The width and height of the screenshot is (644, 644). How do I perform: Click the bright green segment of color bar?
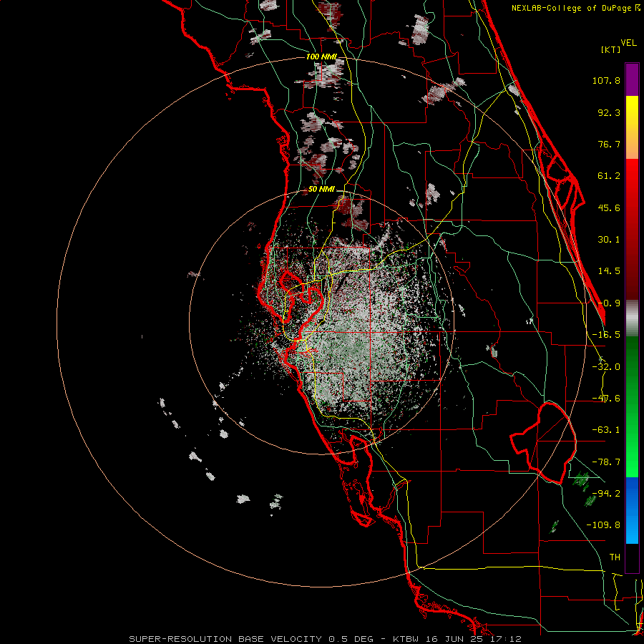(x=632, y=444)
